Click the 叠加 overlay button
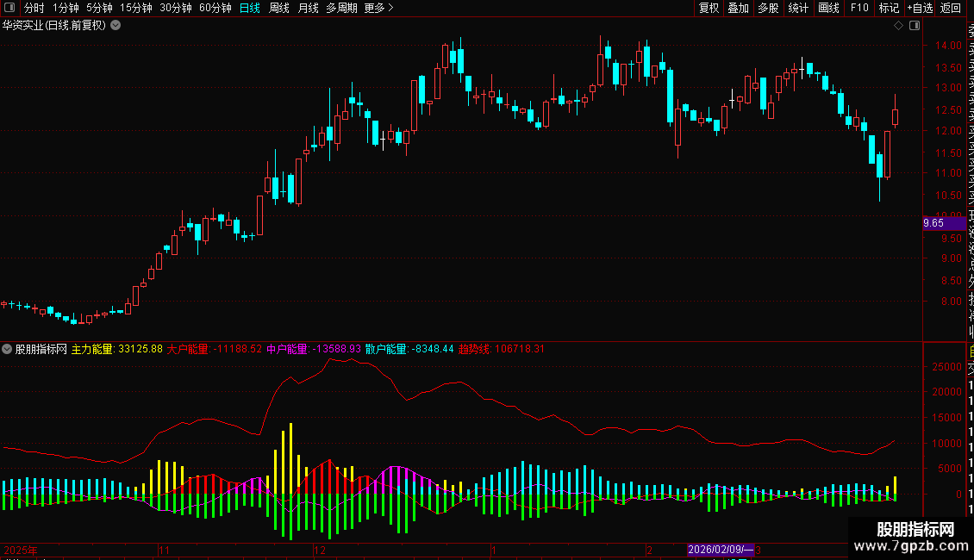Screen dimensions: 974x560 pyautogui.click(x=739, y=8)
